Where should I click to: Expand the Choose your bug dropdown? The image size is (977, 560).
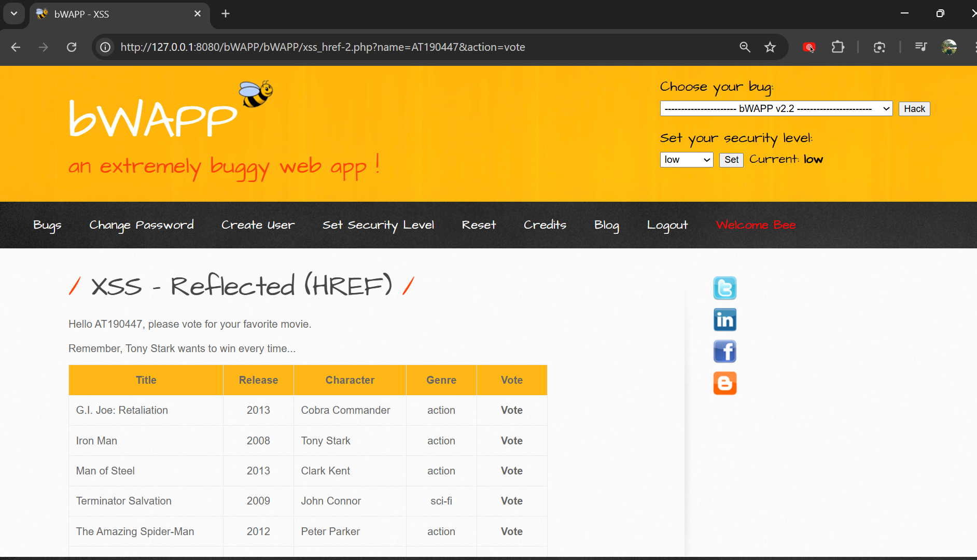pos(776,109)
